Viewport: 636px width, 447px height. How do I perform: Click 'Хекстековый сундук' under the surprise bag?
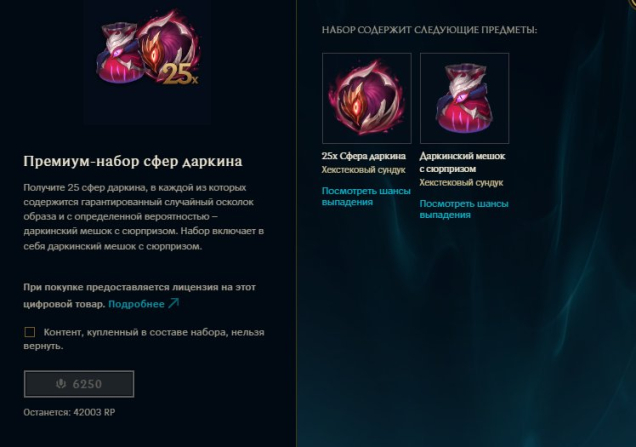[462, 183]
